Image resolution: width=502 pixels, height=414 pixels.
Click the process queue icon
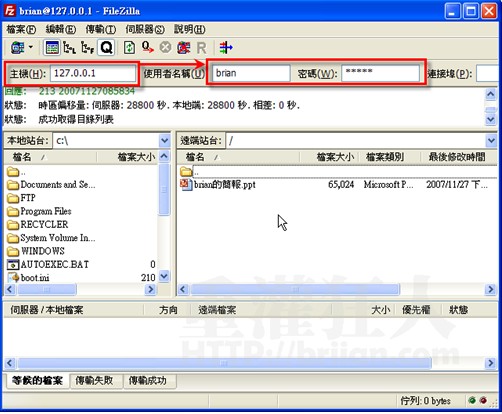pyautogui.click(x=148, y=48)
